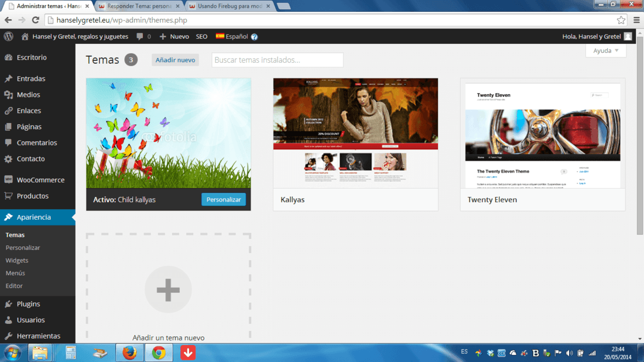Expand the Ayuda help dropdown
644x362 pixels.
pyautogui.click(x=606, y=50)
